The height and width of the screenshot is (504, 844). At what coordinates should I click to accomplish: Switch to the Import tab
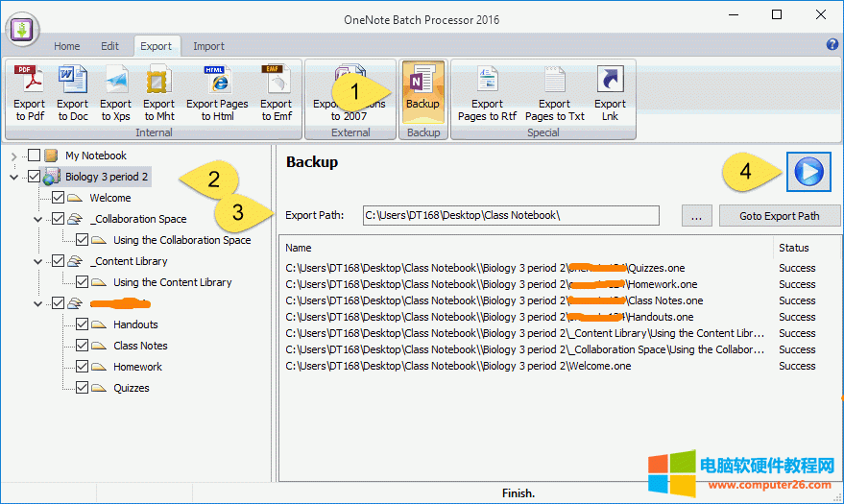208,46
